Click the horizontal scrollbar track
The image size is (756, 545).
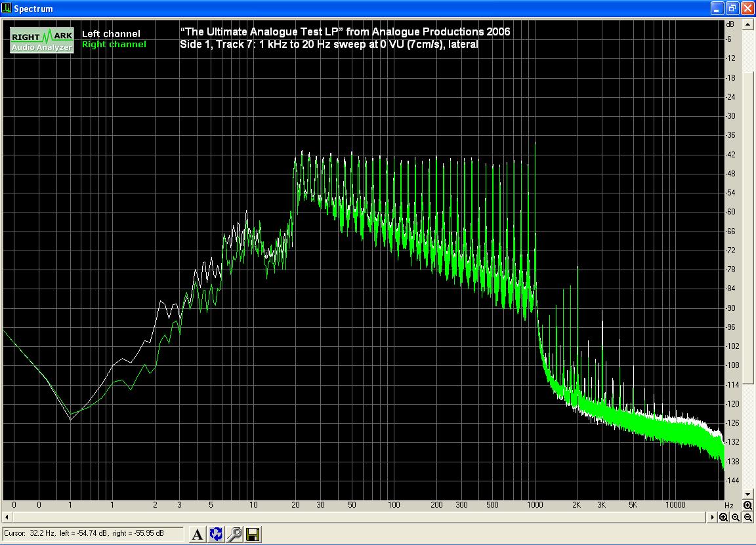360,517
